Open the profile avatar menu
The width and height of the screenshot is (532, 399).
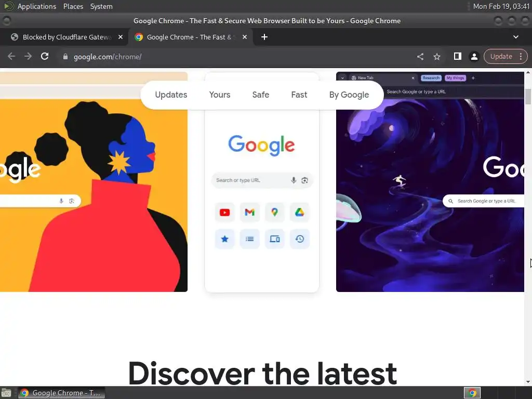point(474,57)
